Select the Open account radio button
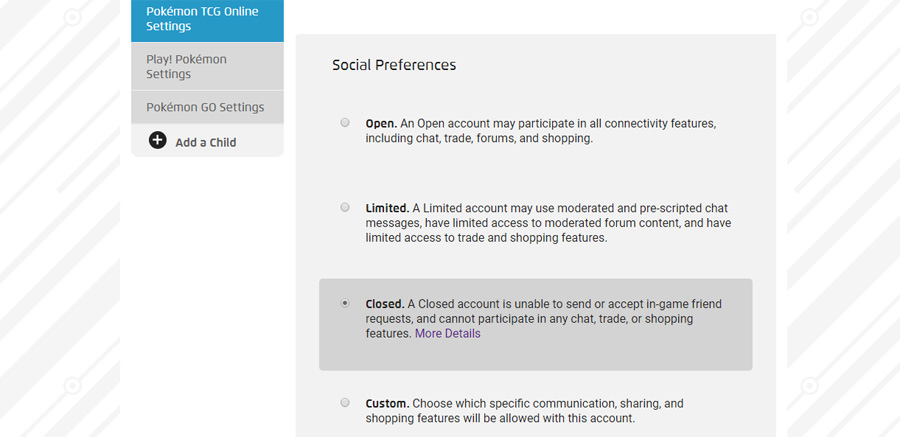 click(345, 123)
